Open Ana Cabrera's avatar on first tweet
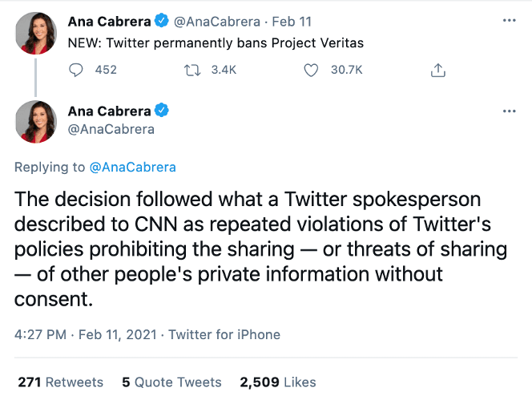 click(x=37, y=33)
